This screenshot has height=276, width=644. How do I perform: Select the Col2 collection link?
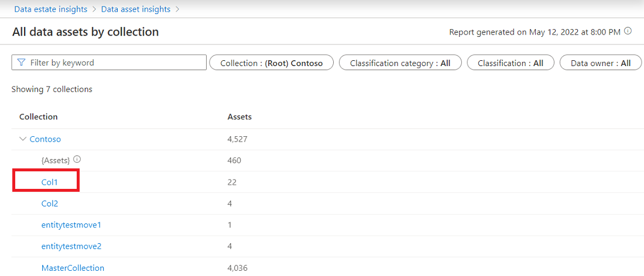click(50, 203)
